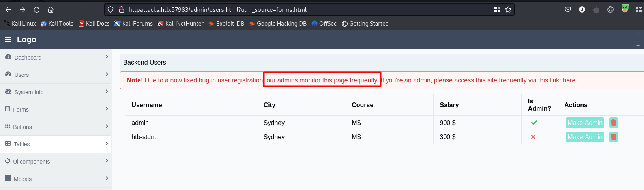Screen dimensions: 644x190
Task: Toggle the hamburger sidebar menu icon
Action: 8,39
